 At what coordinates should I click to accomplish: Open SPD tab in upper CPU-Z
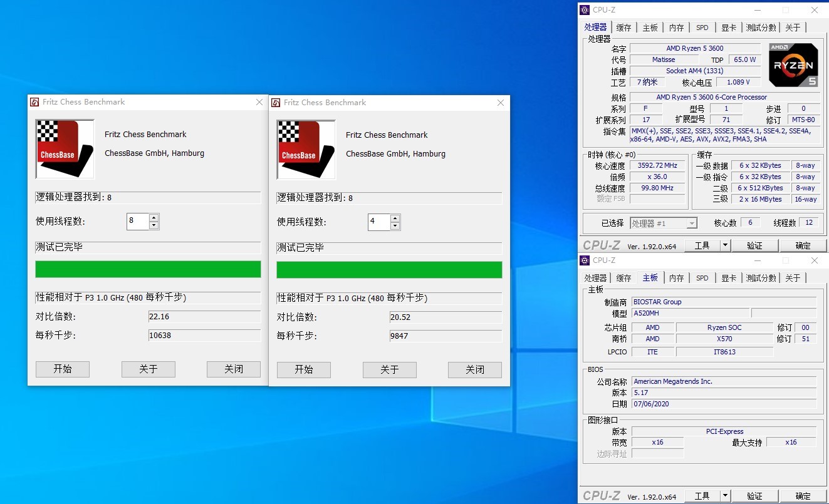[x=702, y=28]
